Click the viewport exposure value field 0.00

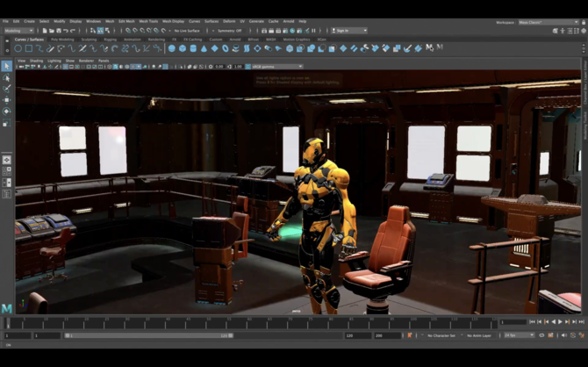coord(219,67)
